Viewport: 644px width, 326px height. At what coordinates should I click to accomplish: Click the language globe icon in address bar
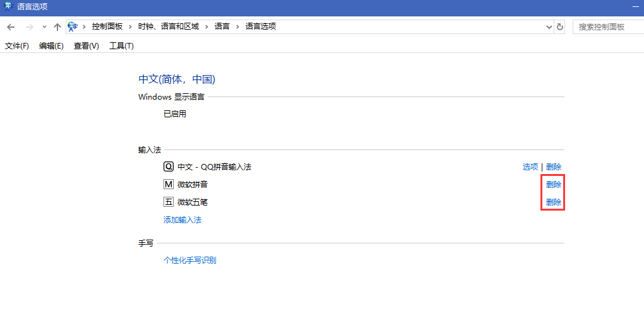[73, 26]
